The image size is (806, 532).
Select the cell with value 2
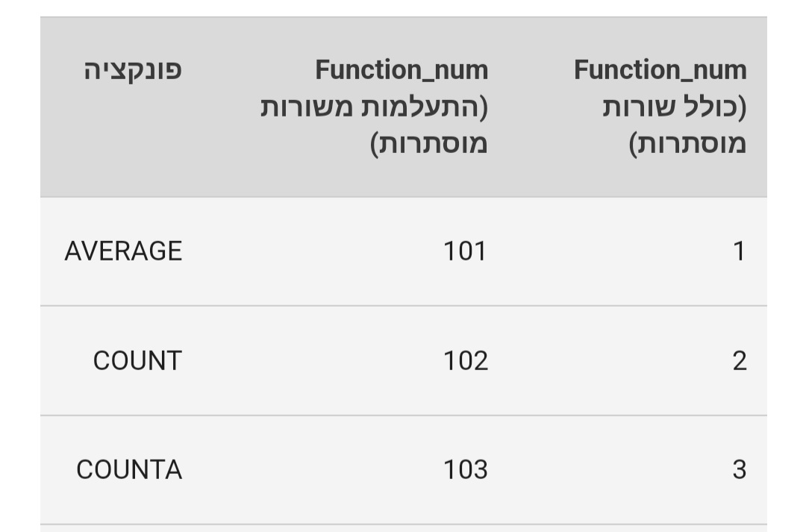pos(738,361)
